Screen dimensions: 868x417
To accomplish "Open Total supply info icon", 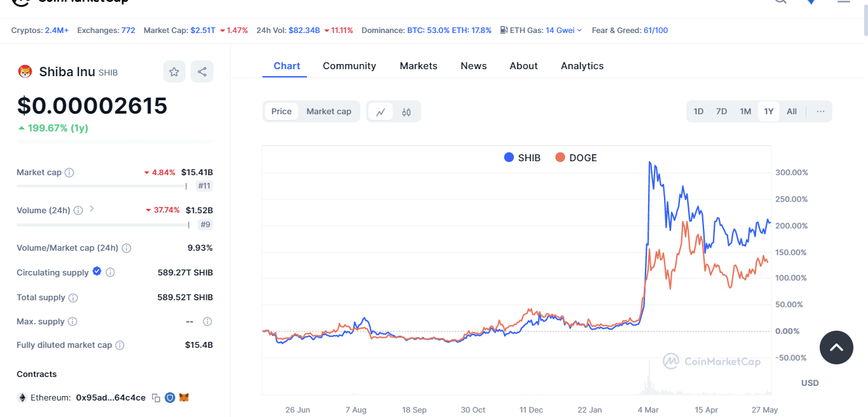I will point(73,298).
